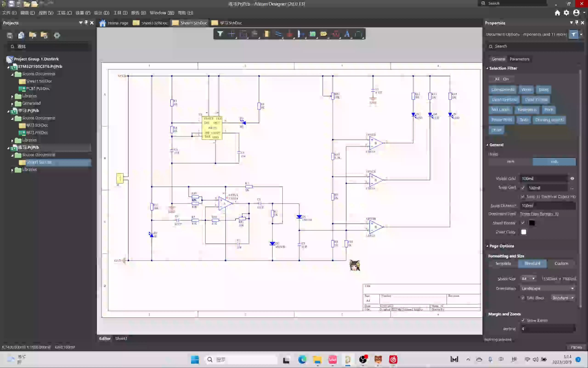Open the 设计 (D) menu

(x=102, y=13)
